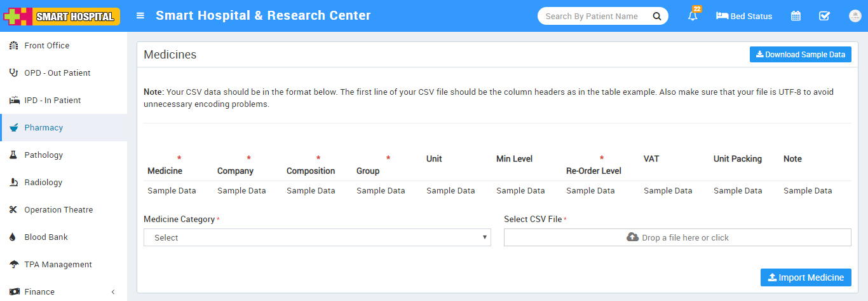Screen dimensions: 868x301
Task: Open the notifications bell icon
Action: point(693,16)
